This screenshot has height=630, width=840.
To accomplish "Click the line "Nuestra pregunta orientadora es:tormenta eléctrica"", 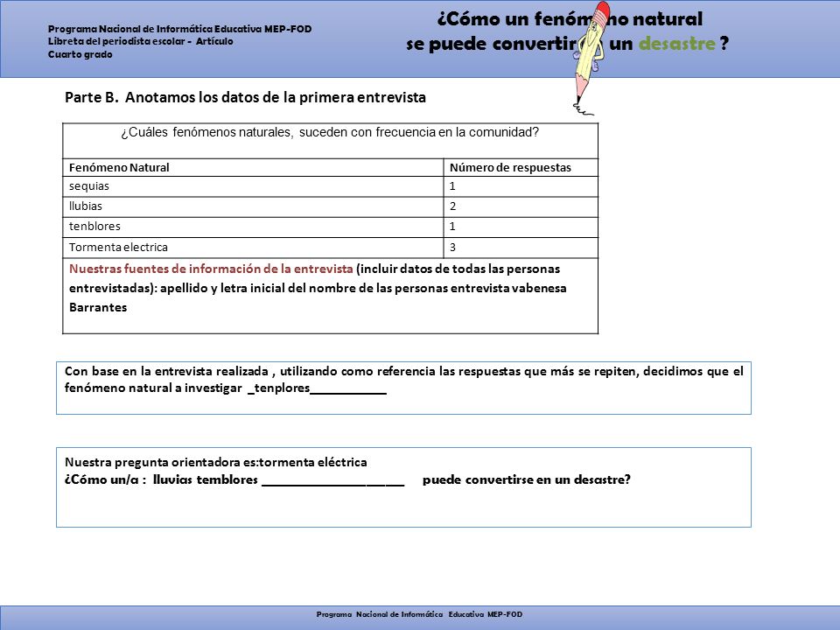I will pos(216,462).
